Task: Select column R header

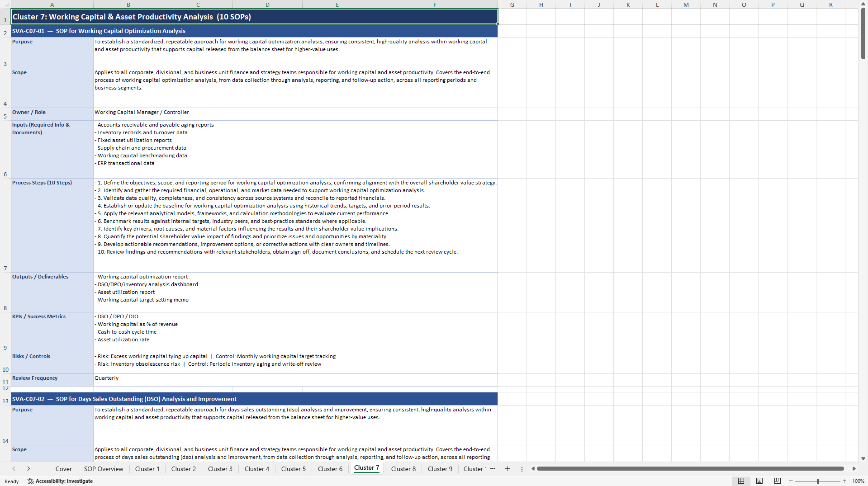Action: 831,5
